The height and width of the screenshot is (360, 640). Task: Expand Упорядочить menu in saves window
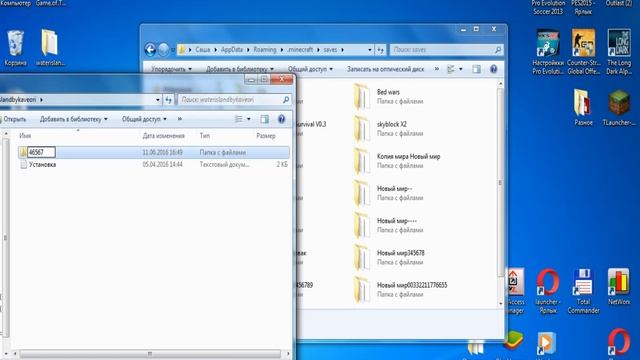tap(171, 69)
